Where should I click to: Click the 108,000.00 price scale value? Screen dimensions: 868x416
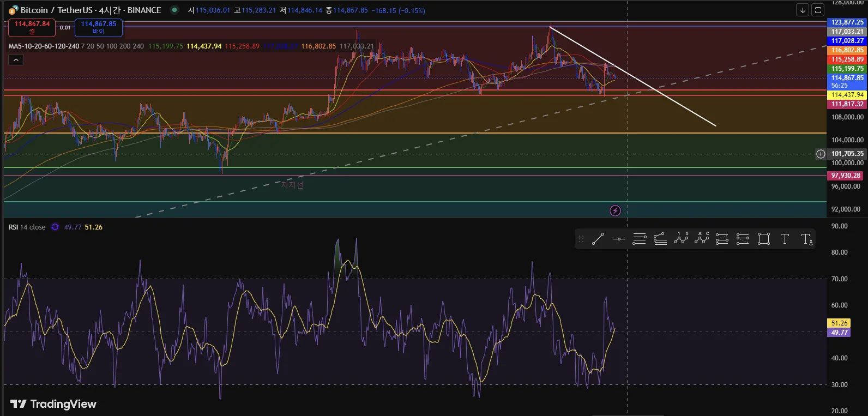click(x=847, y=117)
